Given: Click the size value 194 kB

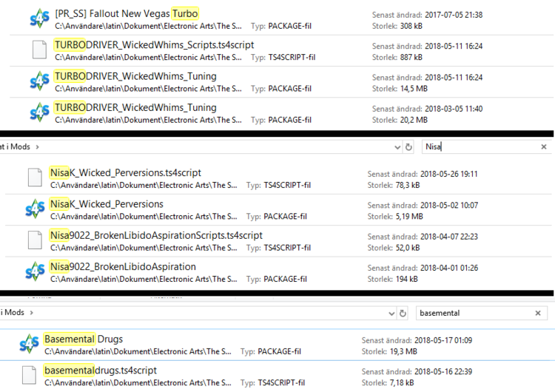Looking at the screenshot, I should point(406,279).
